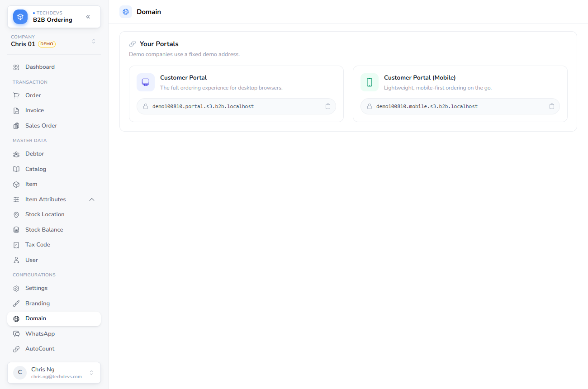The image size is (588, 389).
Task: Click the Domain globe icon in sidebar
Action: [16, 318]
